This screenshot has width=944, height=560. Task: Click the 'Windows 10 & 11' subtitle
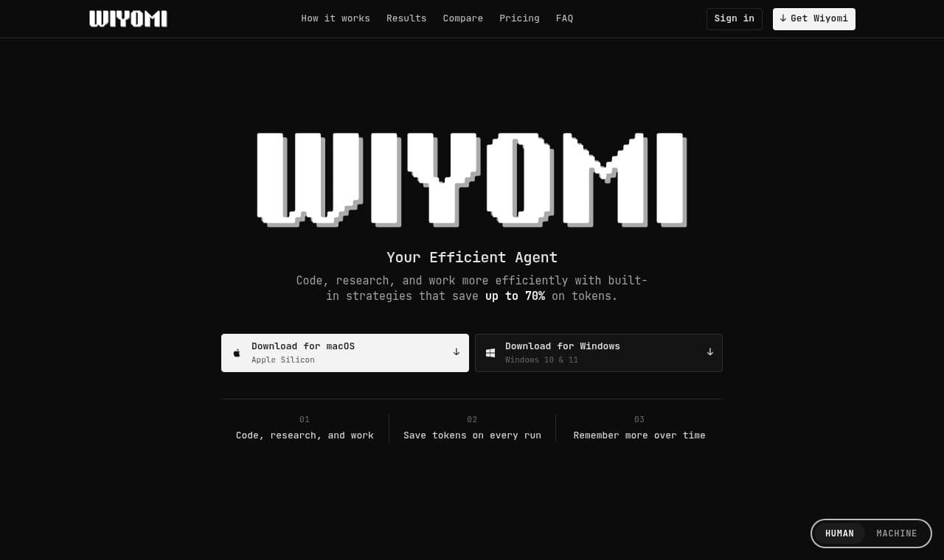541,360
